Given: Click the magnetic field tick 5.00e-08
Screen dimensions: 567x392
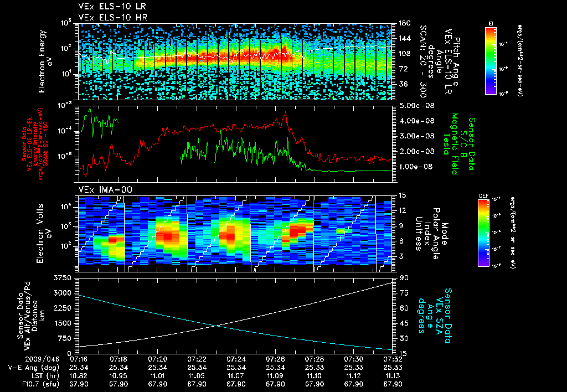Looking at the screenshot, I should pos(416,106).
